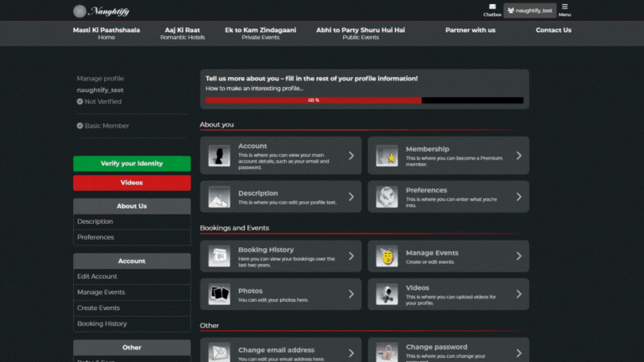Click the Change email address envelope icon
Image resolution: width=644 pixels, height=362 pixels.
[219, 353]
